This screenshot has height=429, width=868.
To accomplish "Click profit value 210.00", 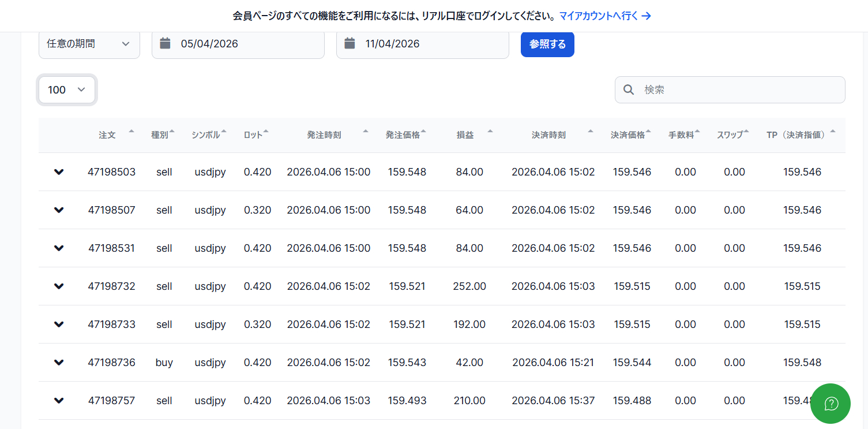I will pos(469,401).
